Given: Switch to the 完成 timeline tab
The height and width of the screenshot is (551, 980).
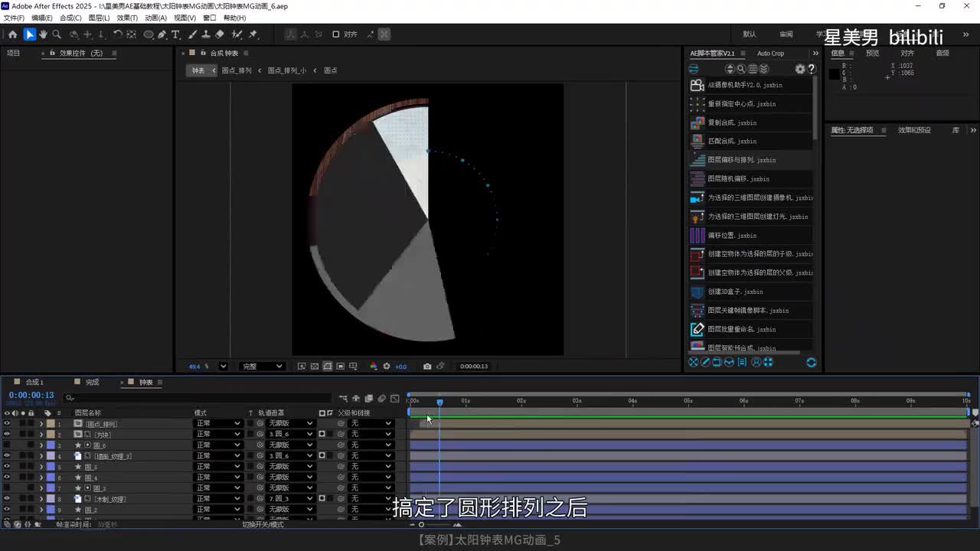Looking at the screenshot, I should coord(92,382).
